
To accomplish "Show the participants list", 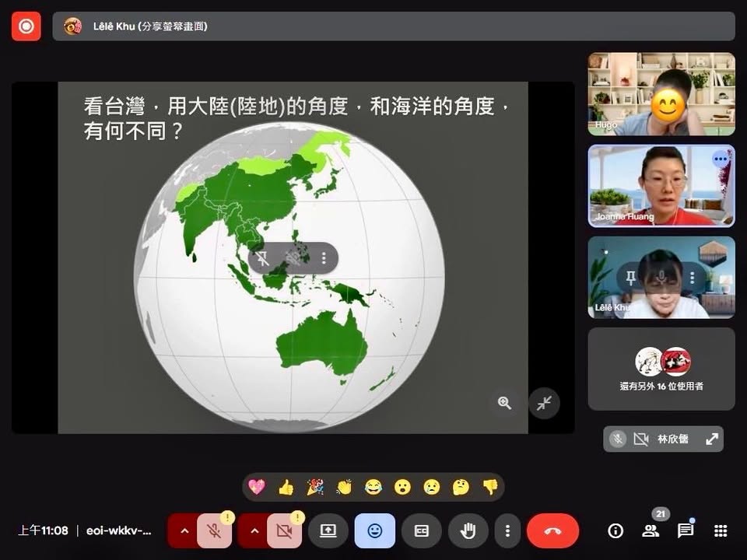I will [651, 530].
